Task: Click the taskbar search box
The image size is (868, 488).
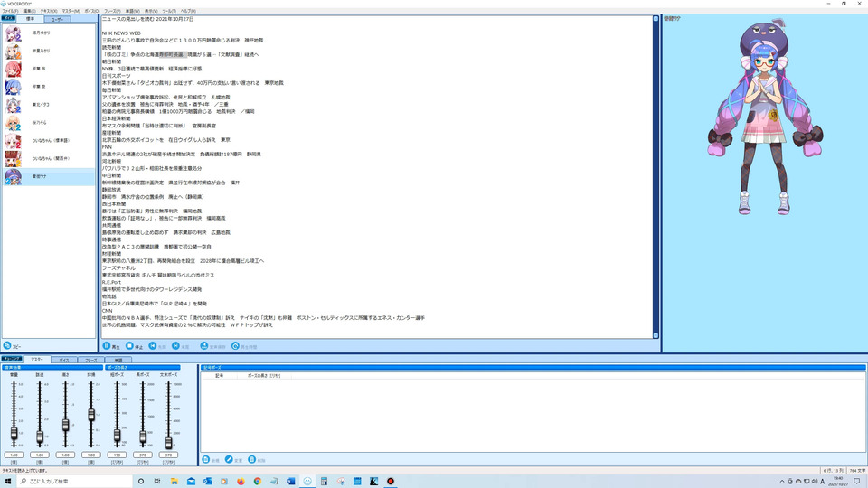Action: tap(74, 482)
